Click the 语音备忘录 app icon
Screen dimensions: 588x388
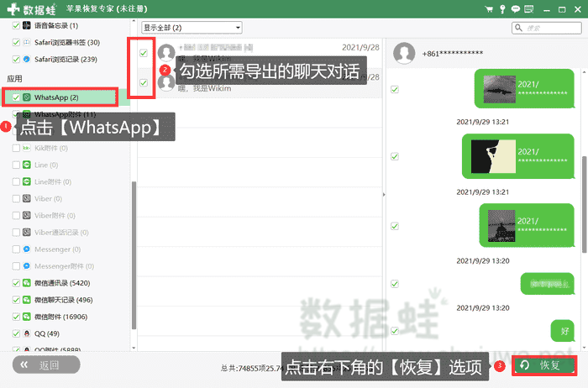pyautogui.click(x=27, y=25)
